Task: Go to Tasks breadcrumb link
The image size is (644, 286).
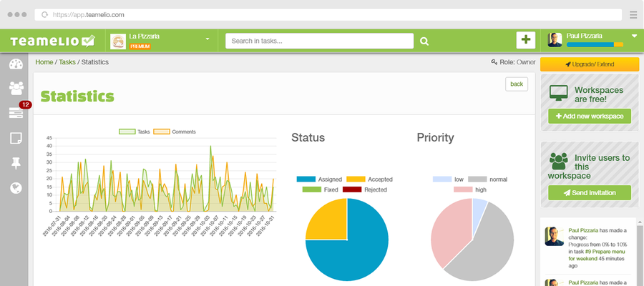Action: [67, 62]
